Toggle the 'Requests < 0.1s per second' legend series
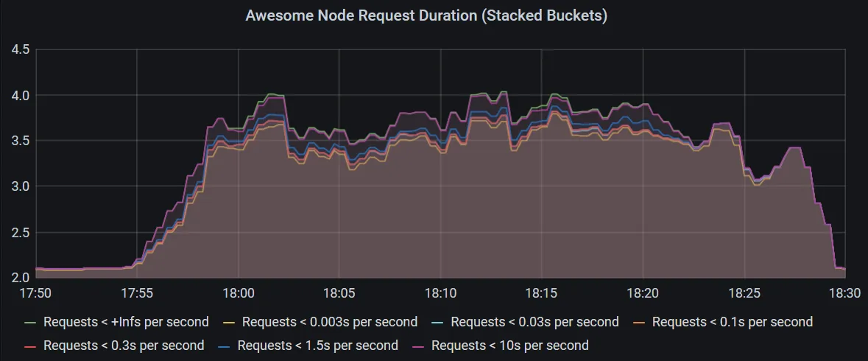This screenshot has height=361, width=868. (733, 322)
